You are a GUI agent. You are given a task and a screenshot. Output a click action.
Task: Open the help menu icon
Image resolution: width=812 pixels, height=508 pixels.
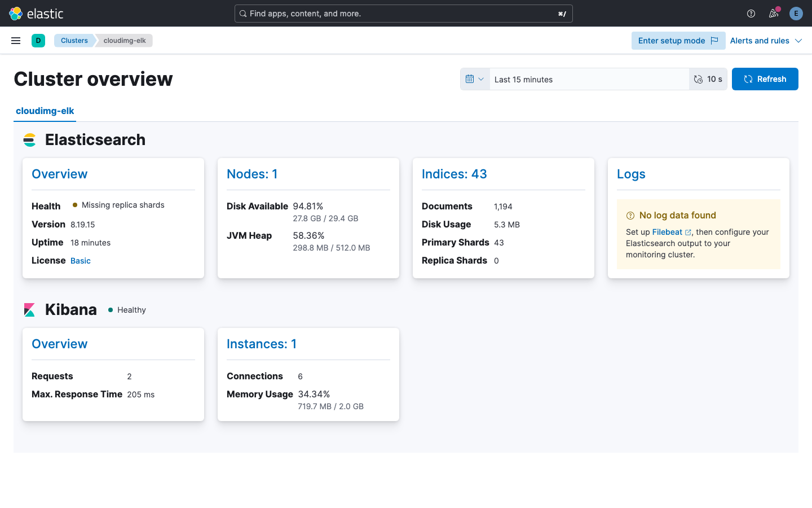point(751,14)
